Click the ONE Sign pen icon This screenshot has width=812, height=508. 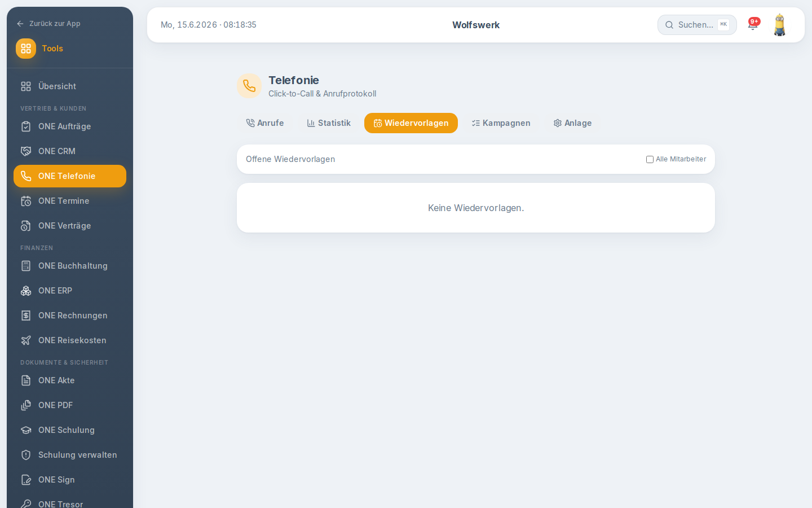click(26, 480)
